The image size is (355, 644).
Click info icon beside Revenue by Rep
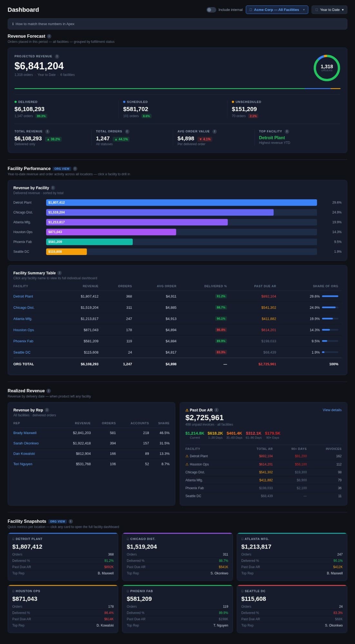[x=47, y=410]
